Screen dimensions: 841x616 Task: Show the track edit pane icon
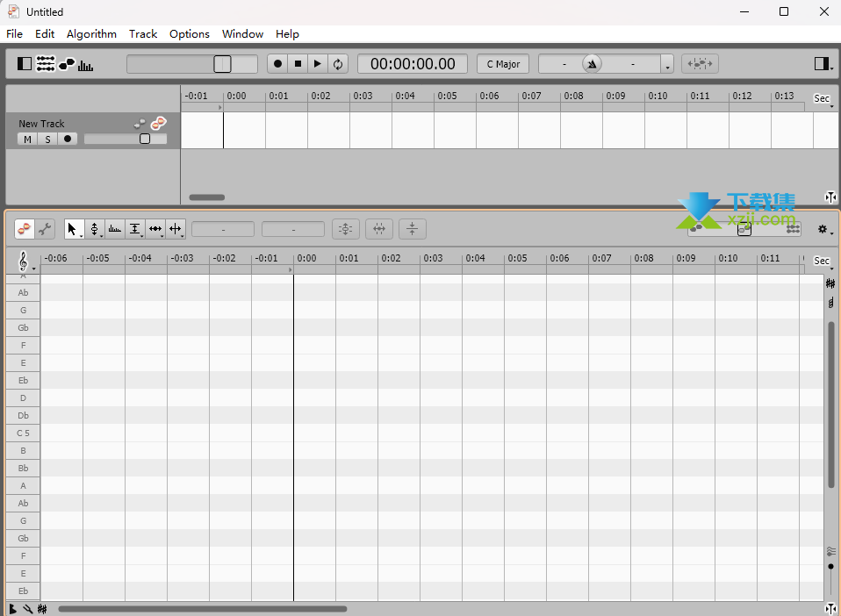click(x=46, y=64)
